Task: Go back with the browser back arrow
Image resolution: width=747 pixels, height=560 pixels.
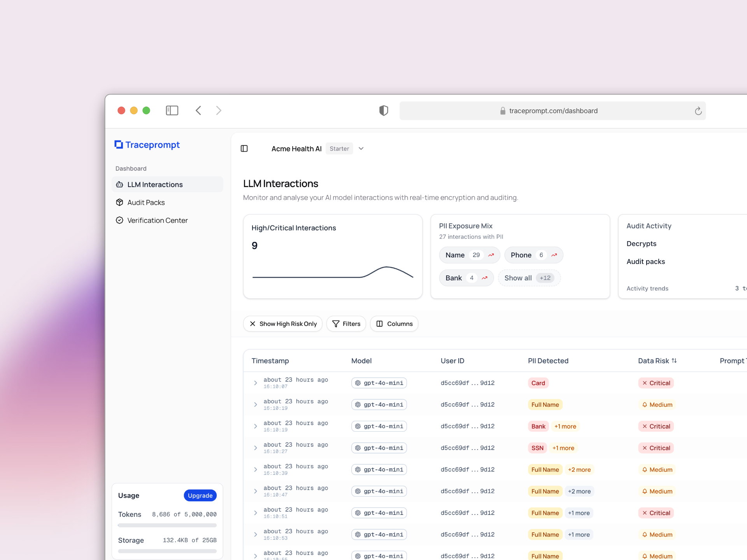Action: pyautogui.click(x=198, y=110)
